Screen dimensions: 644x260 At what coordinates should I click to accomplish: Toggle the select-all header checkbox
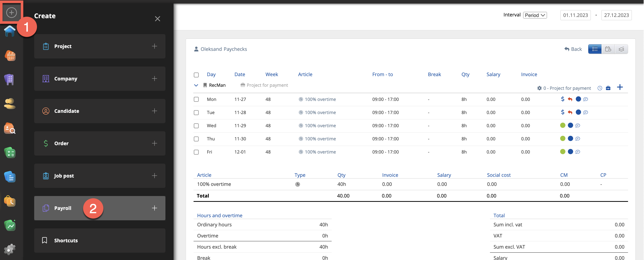(x=196, y=75)
